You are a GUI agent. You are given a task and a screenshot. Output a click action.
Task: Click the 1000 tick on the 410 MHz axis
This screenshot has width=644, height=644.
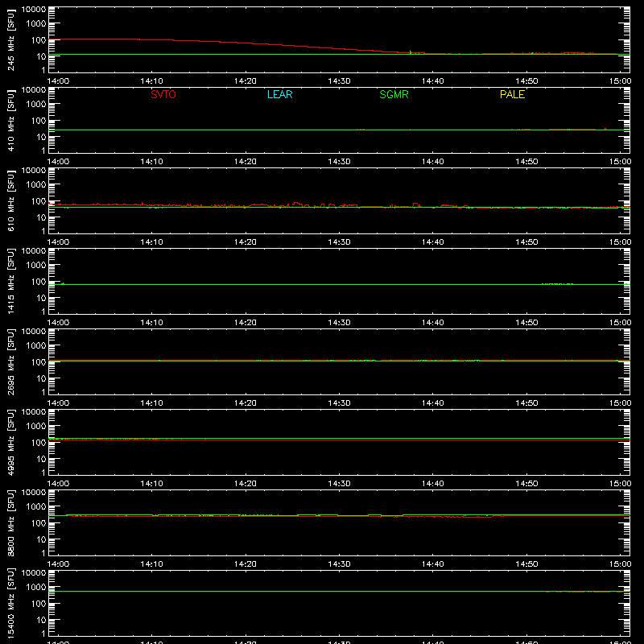click(x=36, y=105)
